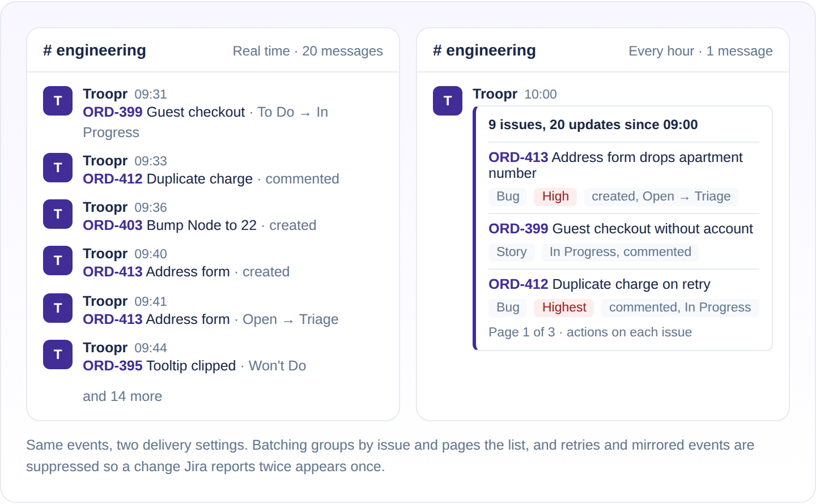
Task: Click the 09:31 timestamp
Action: point(151,95)
